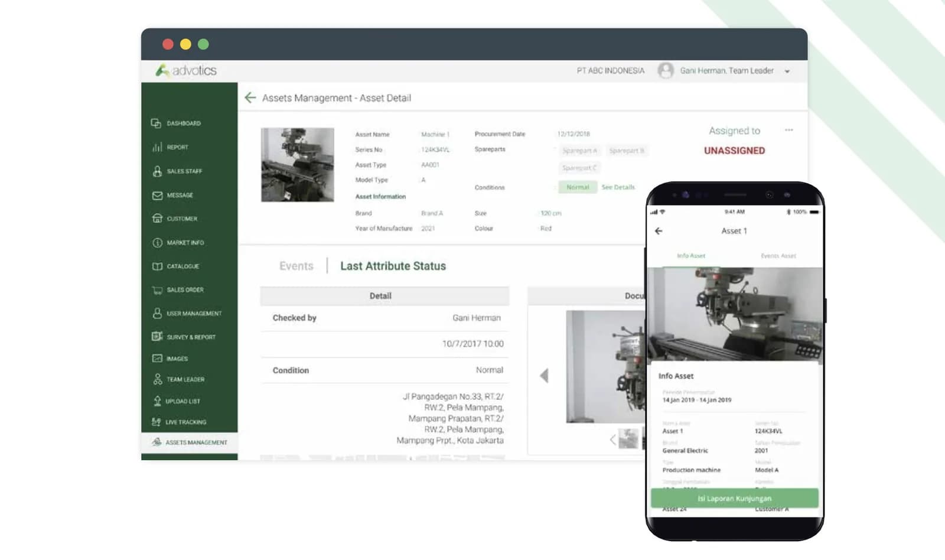Open the Sales Order cart icon
The image size is (945, 560).
[x=157, y=290]
